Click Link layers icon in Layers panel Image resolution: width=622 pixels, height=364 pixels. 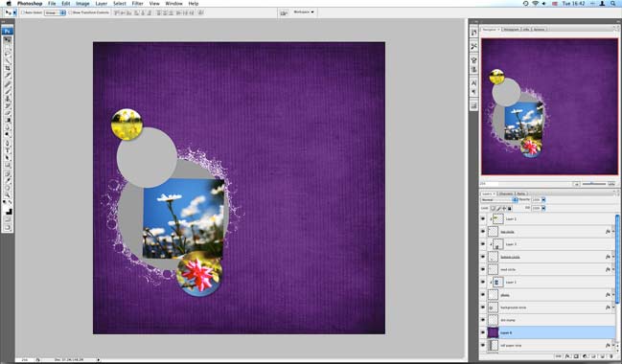pyautogui.click(x=559, y=356)
